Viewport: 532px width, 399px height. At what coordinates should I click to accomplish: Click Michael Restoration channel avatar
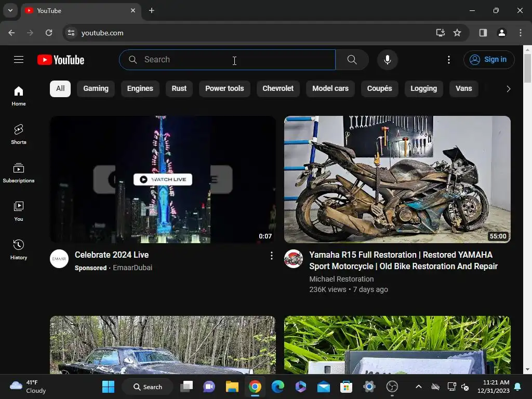(294, 259)
